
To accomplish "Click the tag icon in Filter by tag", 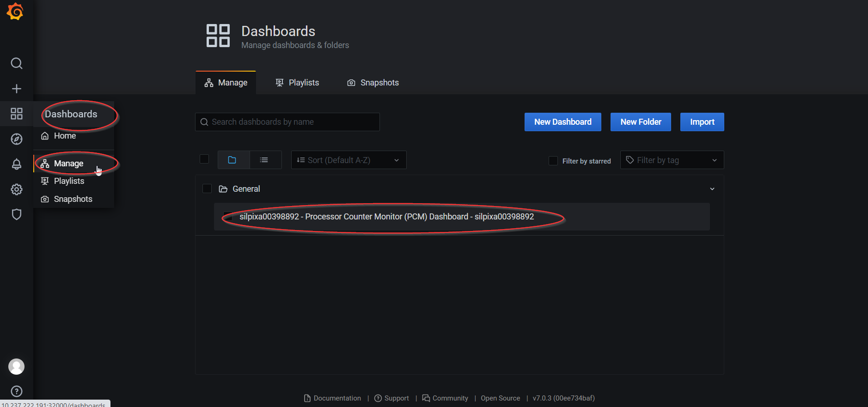I will coord(630,160).
